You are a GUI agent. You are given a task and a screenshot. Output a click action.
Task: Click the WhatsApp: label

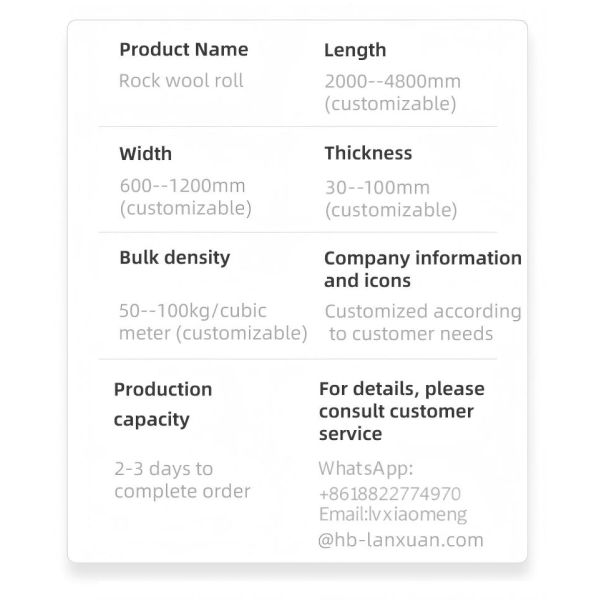[365, 468]
